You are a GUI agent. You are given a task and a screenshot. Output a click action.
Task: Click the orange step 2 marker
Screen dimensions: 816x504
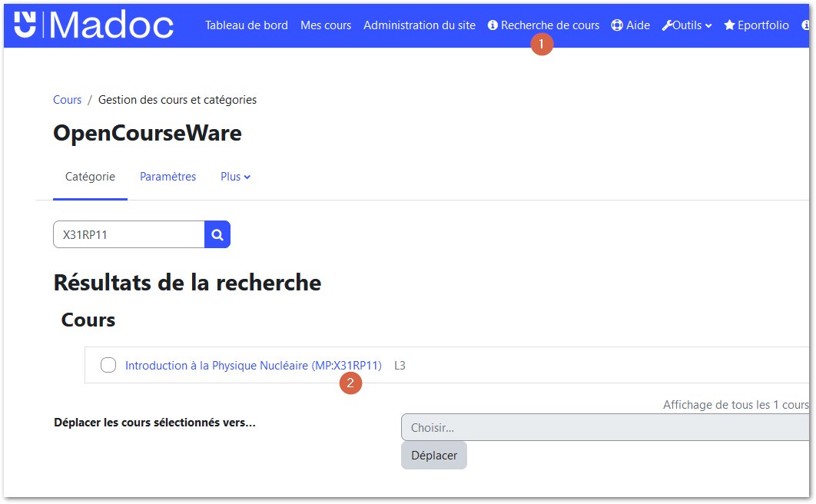pyautogui.click(x=350, y=383)
